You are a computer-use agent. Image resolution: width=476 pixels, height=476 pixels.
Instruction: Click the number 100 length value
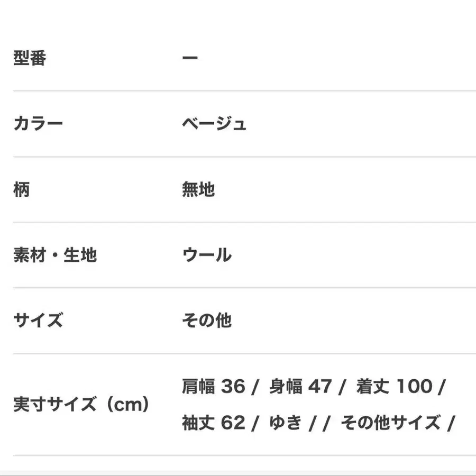(x=414, y=387)
